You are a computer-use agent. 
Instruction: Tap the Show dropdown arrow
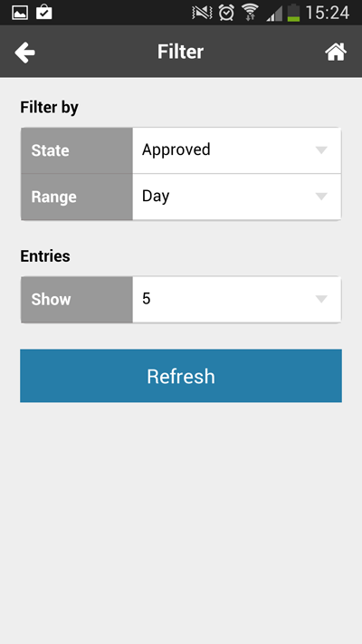(321, 299)
